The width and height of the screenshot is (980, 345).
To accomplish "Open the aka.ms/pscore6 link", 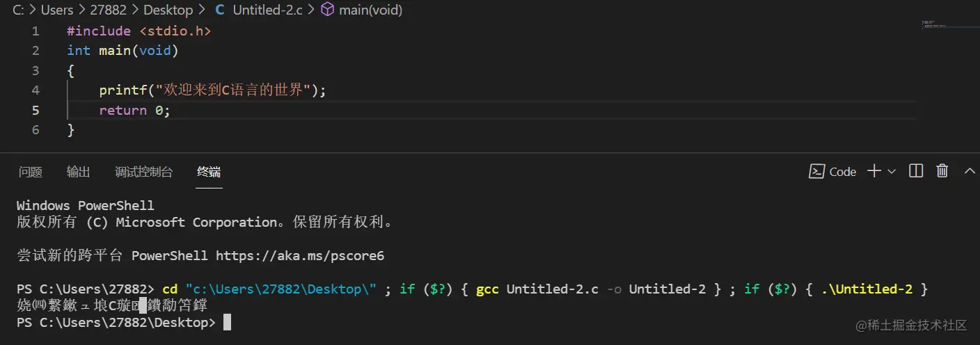I will coord(300,255).
